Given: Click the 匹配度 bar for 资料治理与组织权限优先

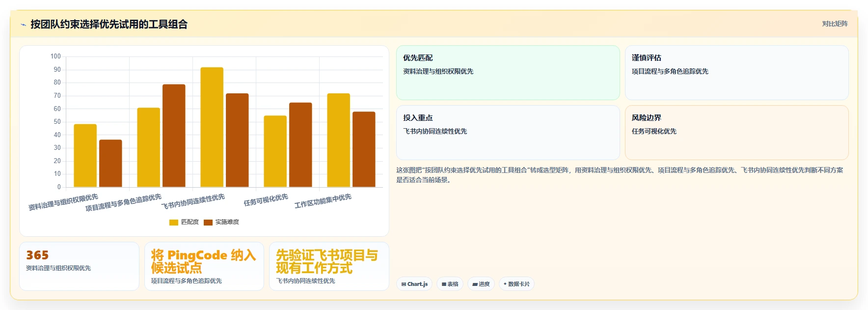Looking at the screenshot, I should (x=85, y=156).
